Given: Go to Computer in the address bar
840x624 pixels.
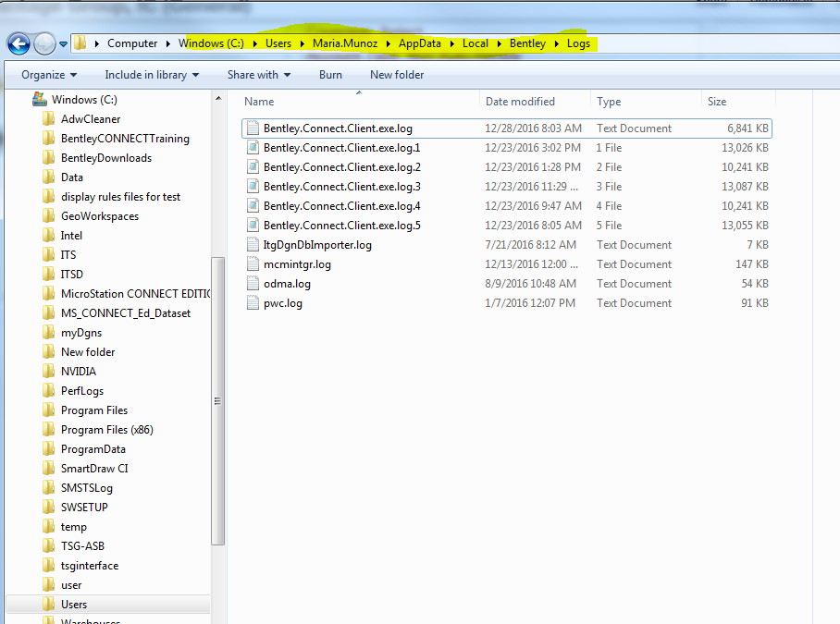Looking at the screenshot, I should pyautogui.click(x=132, y=43).
